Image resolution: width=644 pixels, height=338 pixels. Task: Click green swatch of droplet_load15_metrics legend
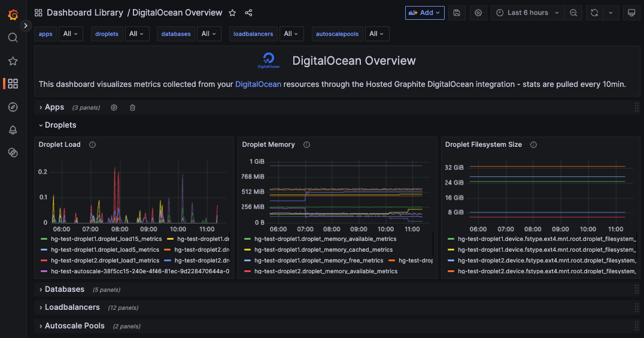point(44,239)
